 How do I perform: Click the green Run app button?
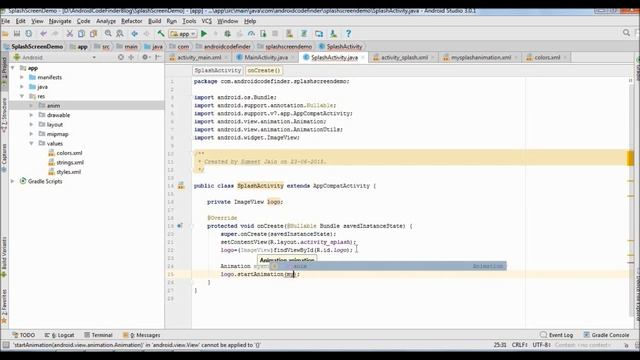tap(204, 34)
